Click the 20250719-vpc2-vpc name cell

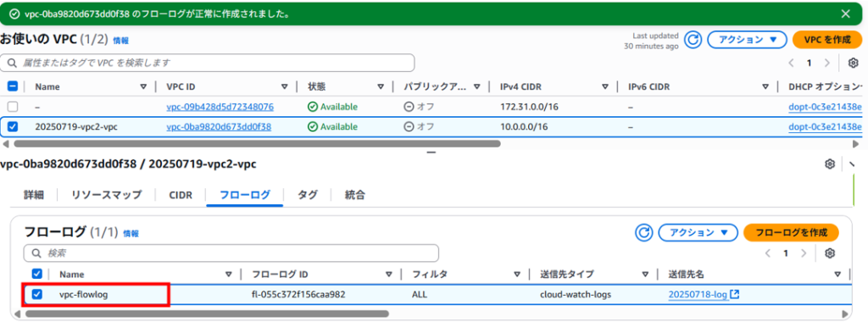76,127
